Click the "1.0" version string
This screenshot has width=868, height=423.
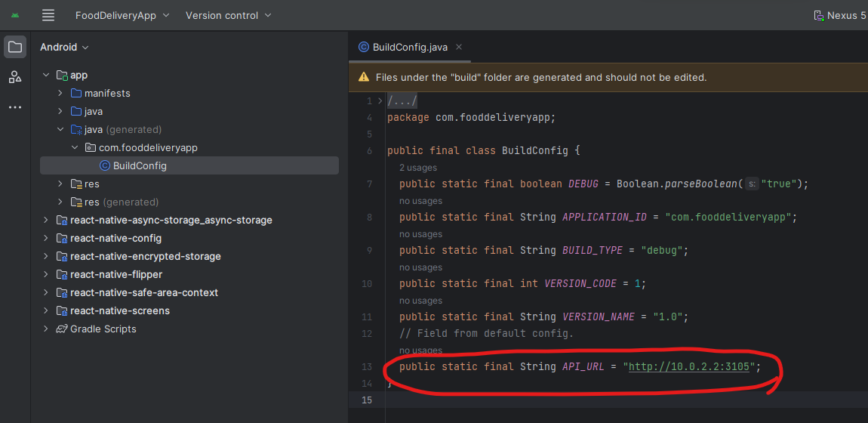(668, 316)
